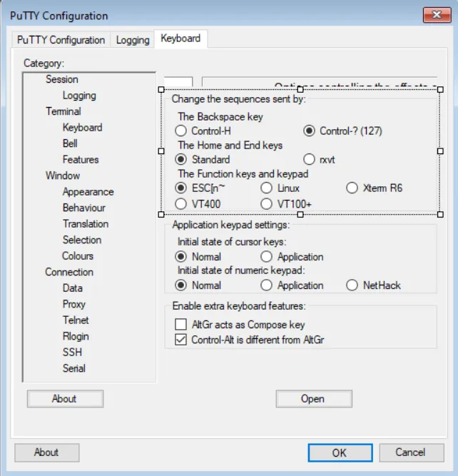Click the bottom-left About button
This screenshot has height=476, width=458.
tap(47, 452)
